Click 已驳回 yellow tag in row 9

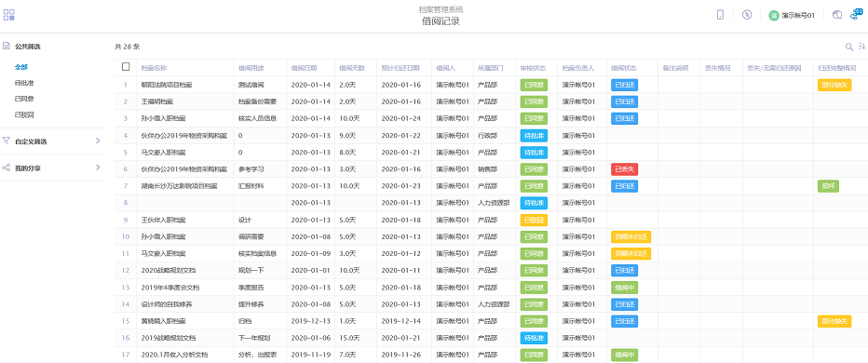[534, 221]
